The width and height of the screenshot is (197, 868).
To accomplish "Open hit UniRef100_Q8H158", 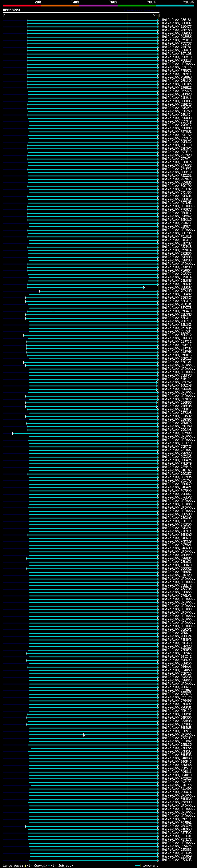I will [x=176, y=30].
